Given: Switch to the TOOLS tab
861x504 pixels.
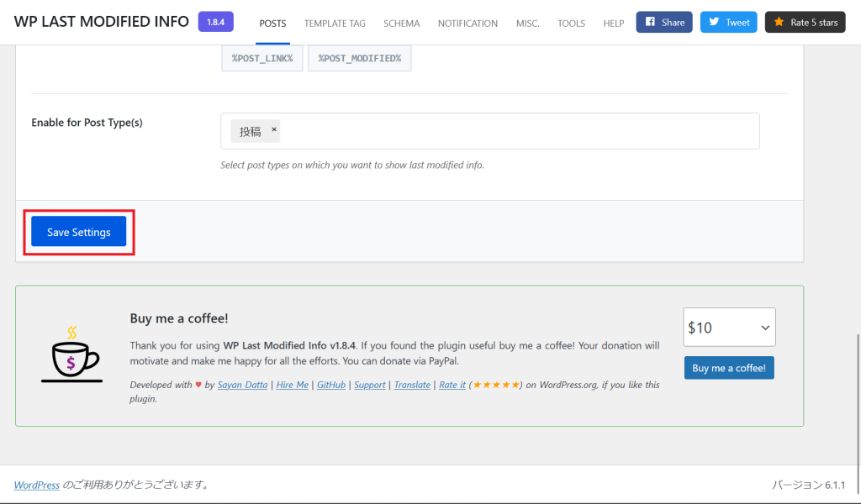Looking at the screenshot, I should [571, 23].
